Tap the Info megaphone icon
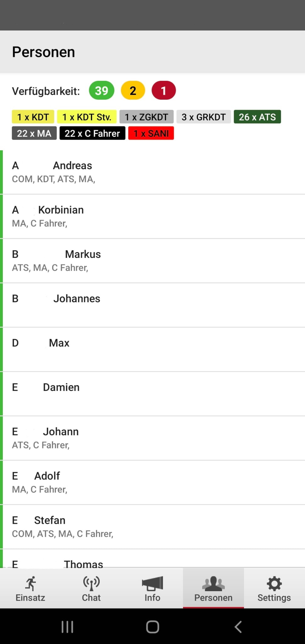 pyautogui.click(x=152, y=584)
